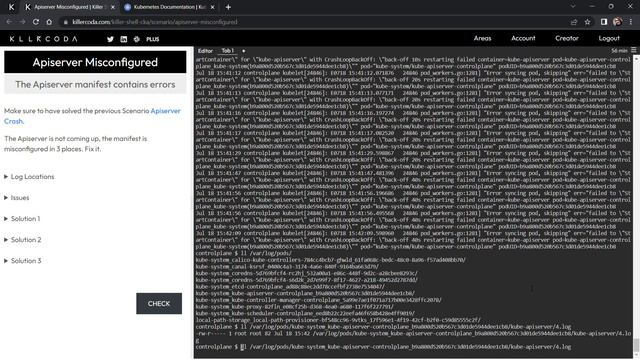Bookmark page with star icon
Image resolution: width=640 pixels, height=360 pixels.
587,22
